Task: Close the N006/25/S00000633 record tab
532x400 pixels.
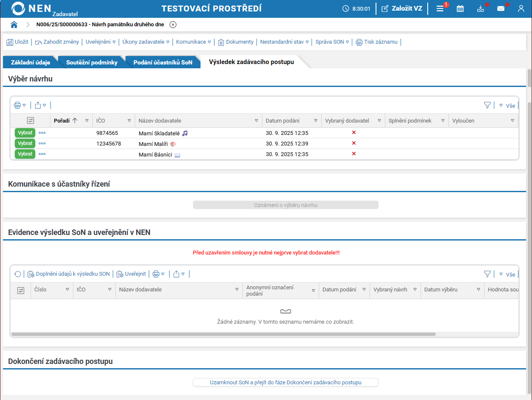Action: 173,25
